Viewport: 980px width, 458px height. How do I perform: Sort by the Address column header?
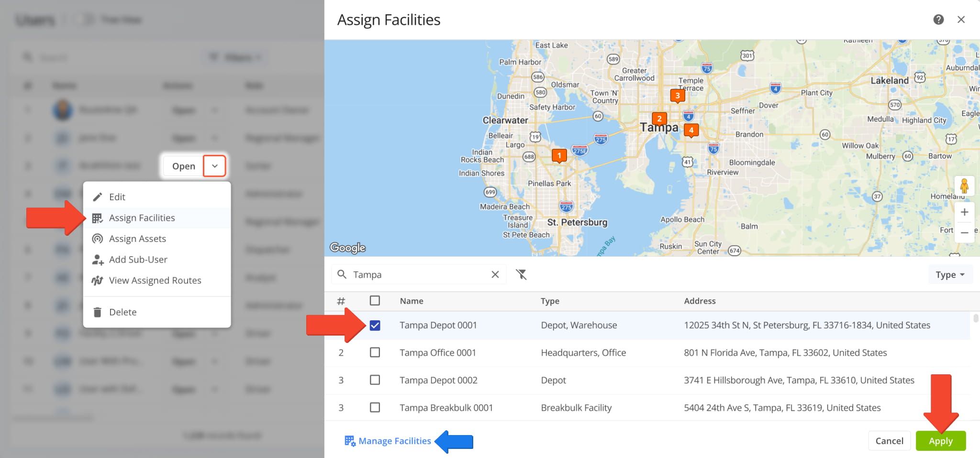pos(700,301)
